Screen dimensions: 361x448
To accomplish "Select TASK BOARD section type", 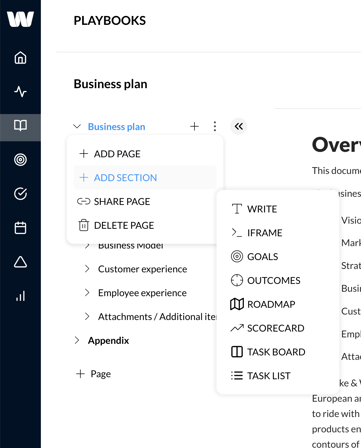I will point(278,352).
